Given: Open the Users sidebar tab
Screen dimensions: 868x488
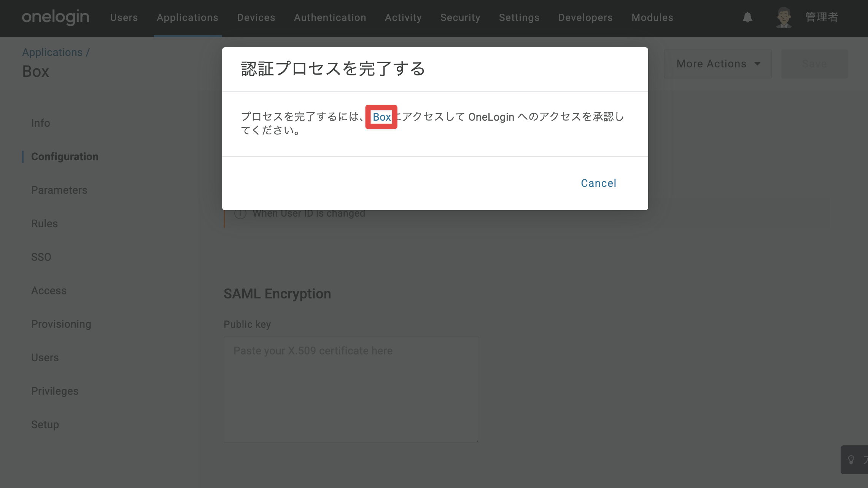Looking at the screenshot, I should 45,357.
